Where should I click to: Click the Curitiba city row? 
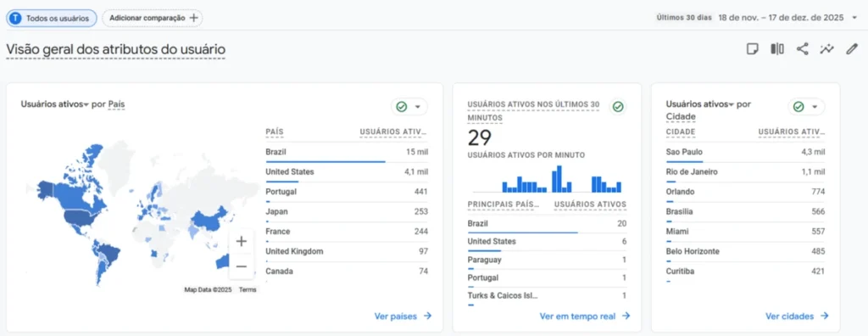(745, 272)
